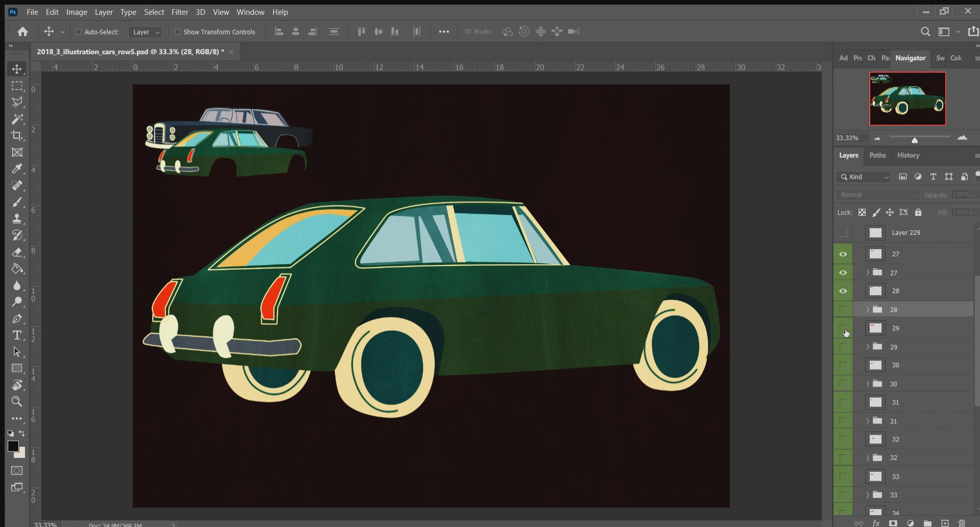
Task: Select the Eyedropper tool
Action: coord(17,169)
